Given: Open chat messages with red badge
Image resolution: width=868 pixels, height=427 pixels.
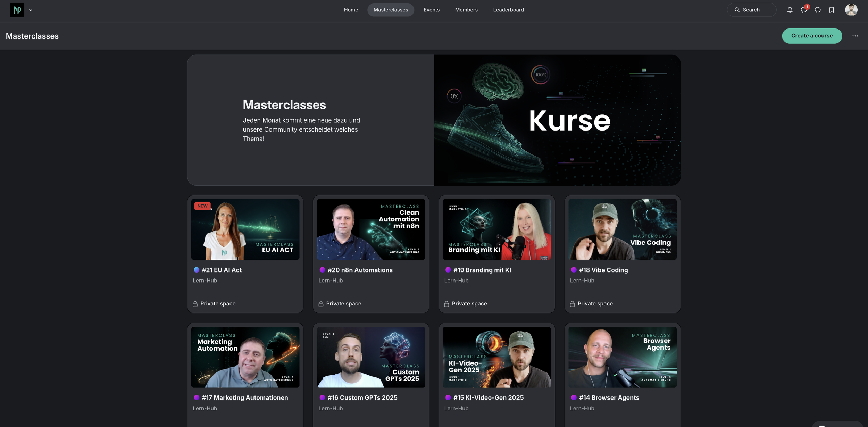Looking at the screenshot, I should click(x=803, y=10).
